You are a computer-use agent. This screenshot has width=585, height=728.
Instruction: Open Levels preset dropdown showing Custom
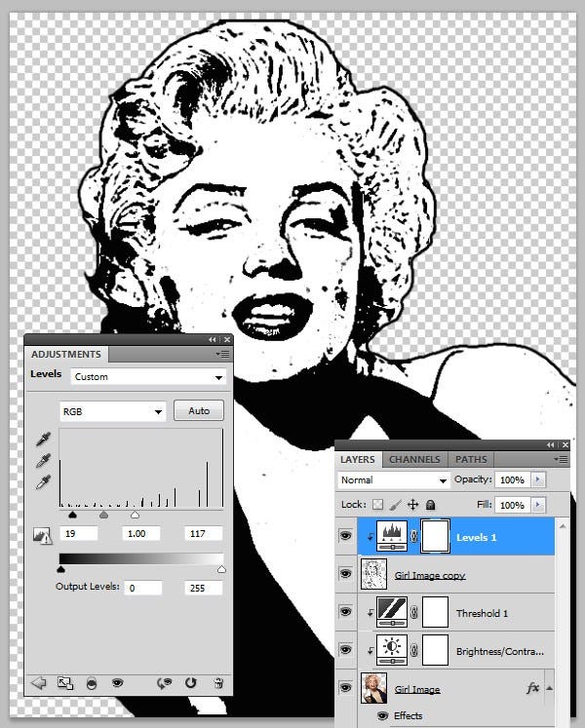pyautogui.click(x=149, y=377)
